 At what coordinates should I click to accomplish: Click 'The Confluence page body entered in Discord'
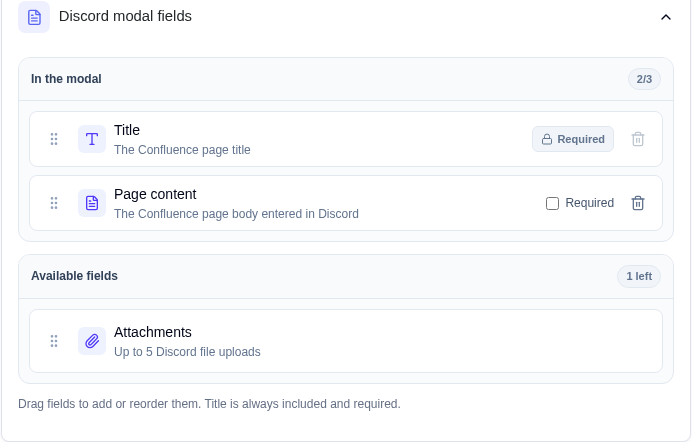236,214
